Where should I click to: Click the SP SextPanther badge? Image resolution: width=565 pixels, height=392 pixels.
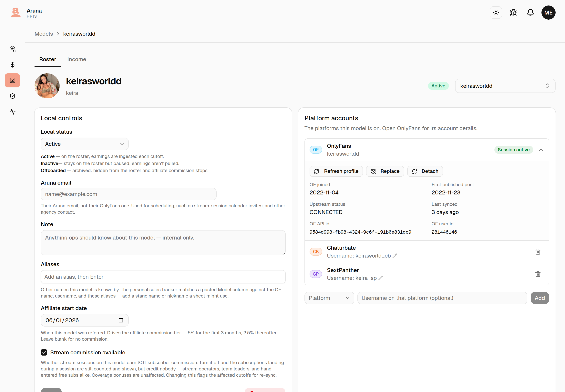316,274
